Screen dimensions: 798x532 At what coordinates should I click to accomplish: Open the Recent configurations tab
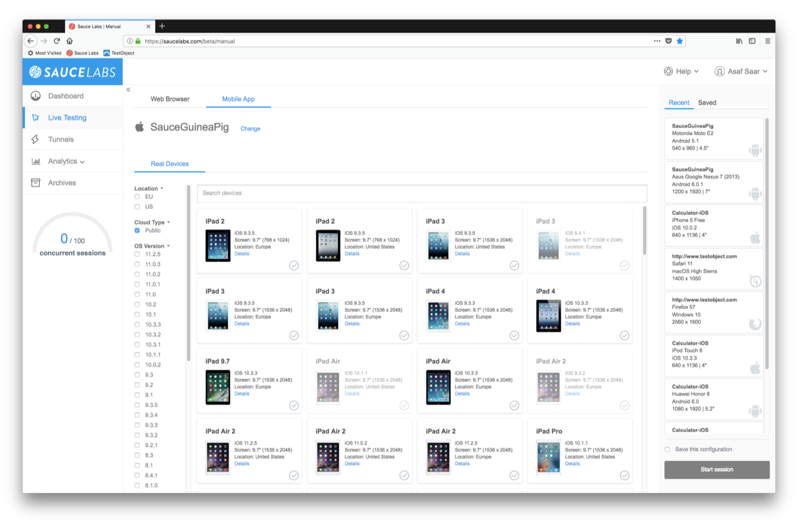coord(679,103)
